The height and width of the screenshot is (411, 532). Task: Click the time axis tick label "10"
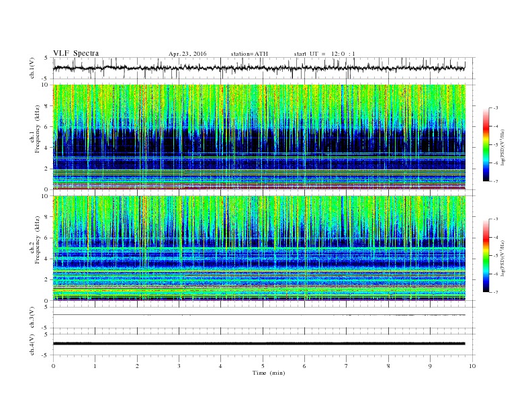[x=472, y=366]
